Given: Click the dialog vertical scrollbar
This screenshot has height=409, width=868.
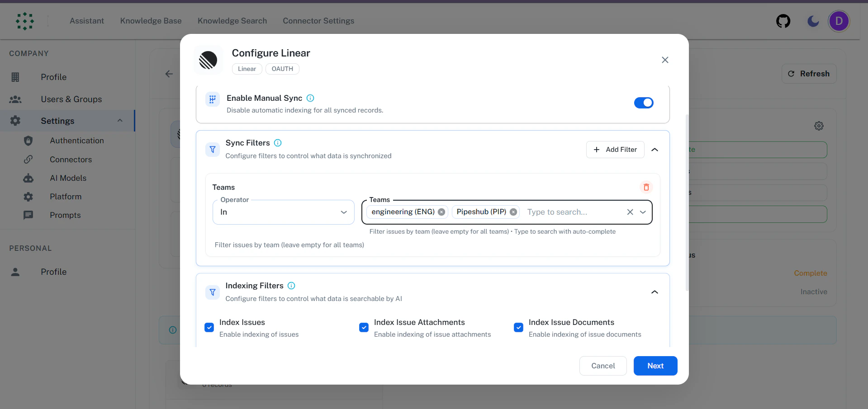Looking at the screenshot, I should click(x=687, y=202).
